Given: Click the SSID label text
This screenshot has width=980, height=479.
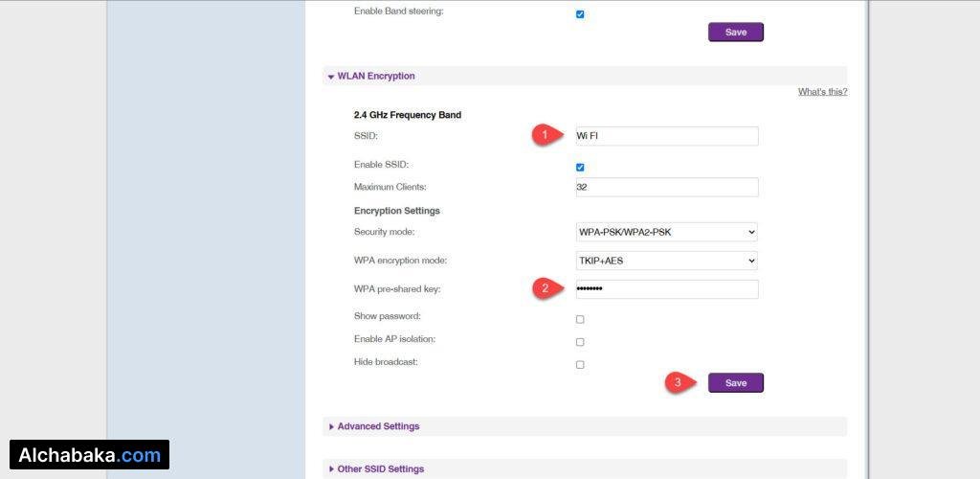Looking at the screenshot, I should 366,136.
